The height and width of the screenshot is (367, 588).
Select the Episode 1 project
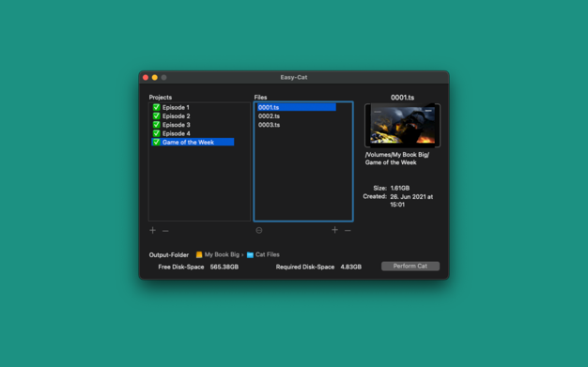pos(193,107)
